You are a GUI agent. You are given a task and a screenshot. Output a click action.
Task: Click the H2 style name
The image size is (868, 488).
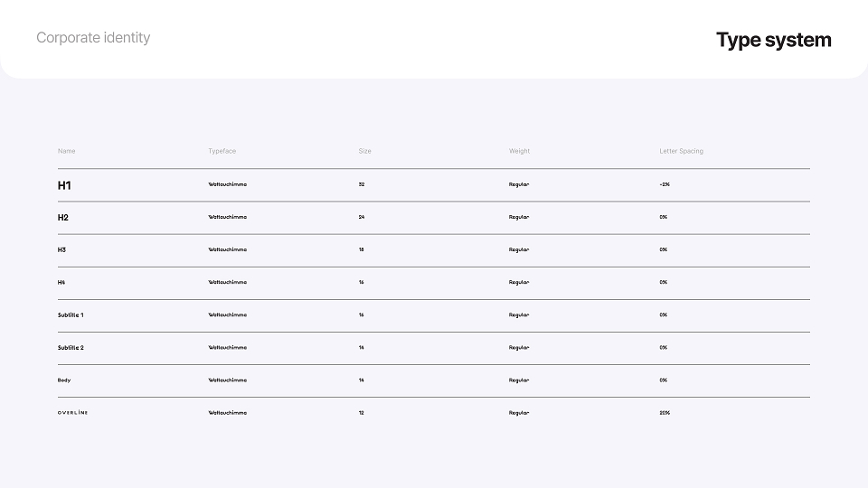(x=63, y=218)
